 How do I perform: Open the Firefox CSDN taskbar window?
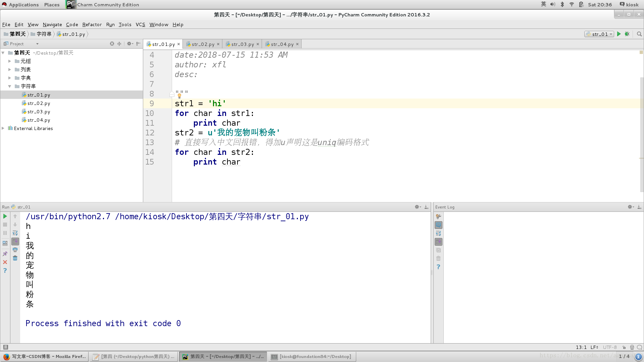click(45, 357)
